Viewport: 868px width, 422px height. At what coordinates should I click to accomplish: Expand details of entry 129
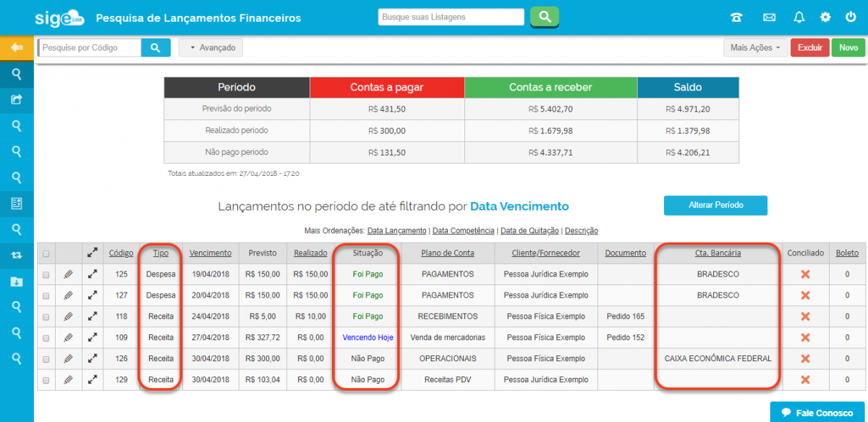pos(93,379)
